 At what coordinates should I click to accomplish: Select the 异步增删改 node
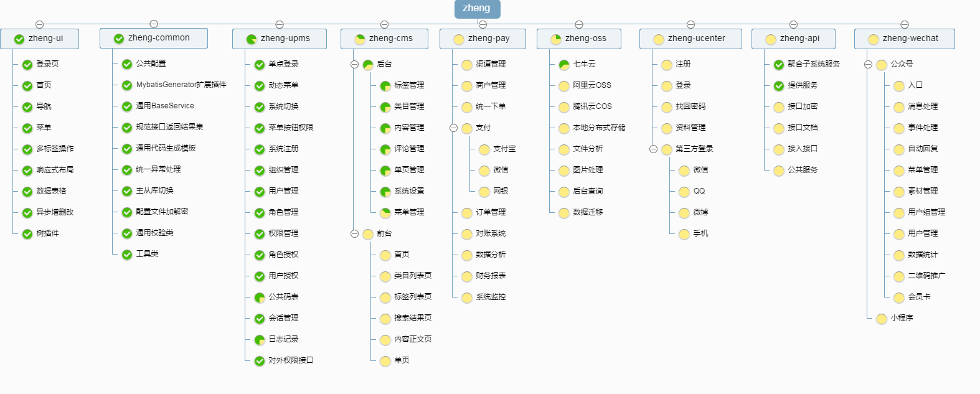click(x=55, y=212)
